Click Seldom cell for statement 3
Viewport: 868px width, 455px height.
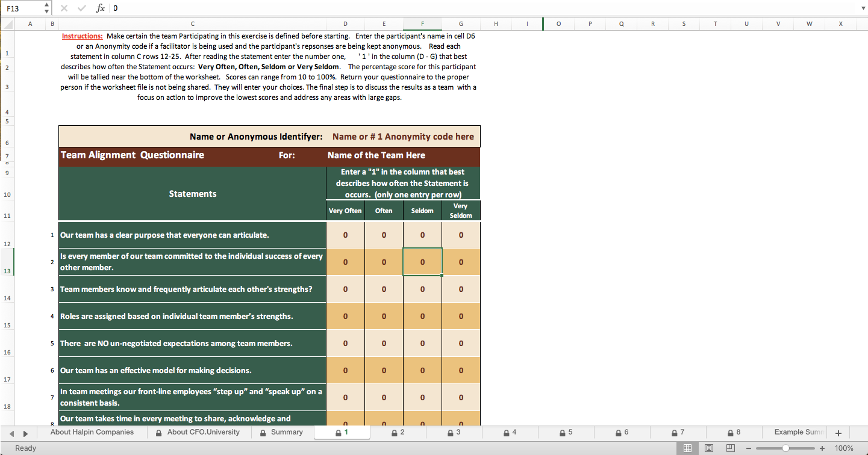(422, 289)
